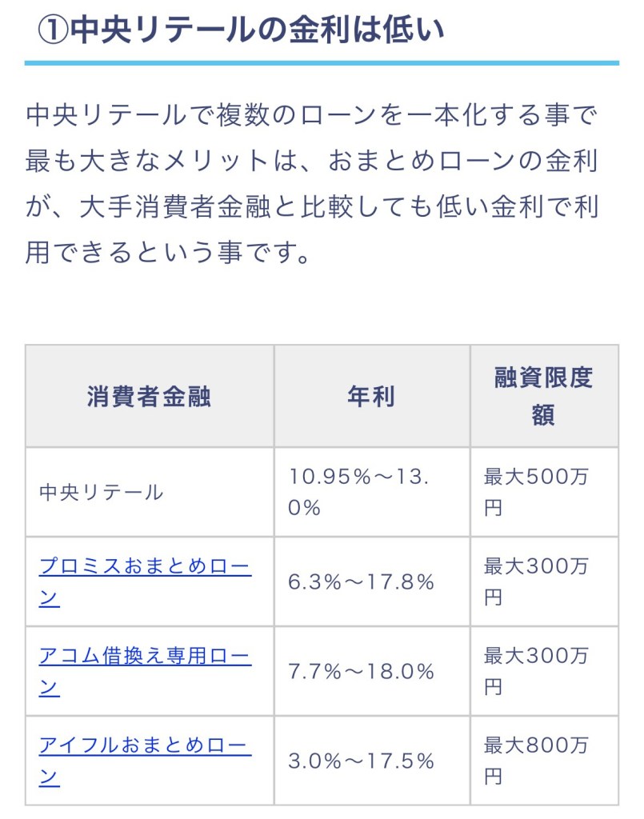Click the blue divider line below the heading
This screenshot has width=644, height=819.
pos(322,62)
